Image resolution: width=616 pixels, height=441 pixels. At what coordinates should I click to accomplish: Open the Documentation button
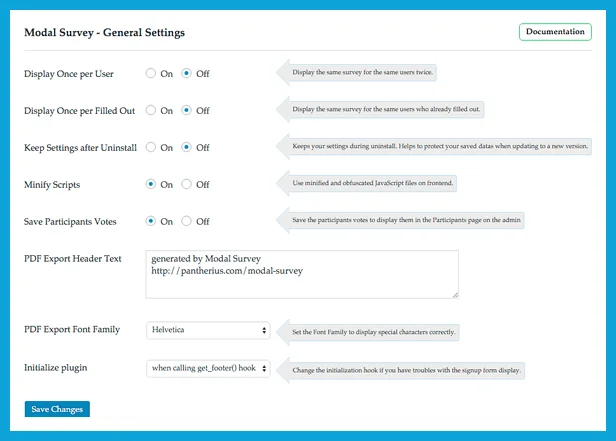555,32
